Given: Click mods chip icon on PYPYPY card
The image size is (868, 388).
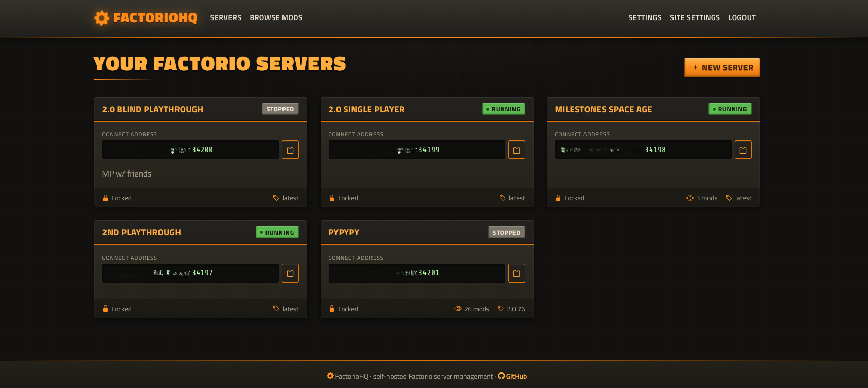Looking at the screenshot, I should [x=458, y=309].
